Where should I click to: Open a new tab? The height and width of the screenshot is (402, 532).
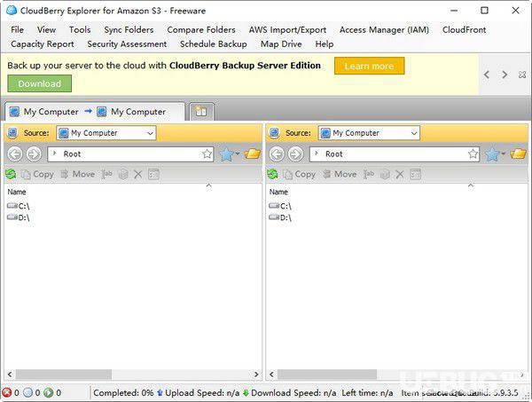[x=201, y=111]
